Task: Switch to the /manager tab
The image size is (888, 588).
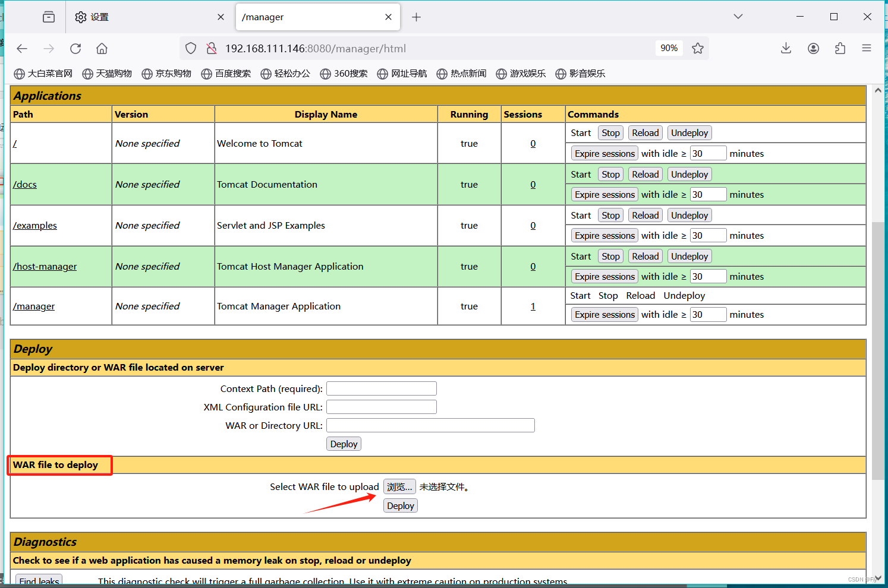Action: (x=318, y=17)
